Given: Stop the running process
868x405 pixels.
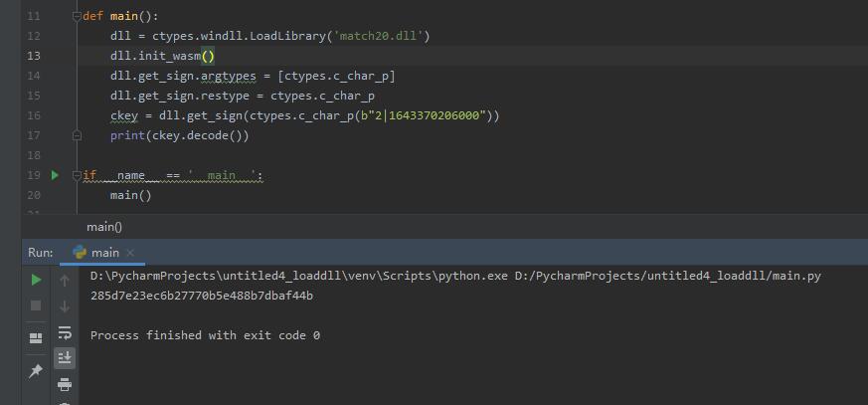Looking at the screenshot, I should pyautogui.click(x=36, y=305).
